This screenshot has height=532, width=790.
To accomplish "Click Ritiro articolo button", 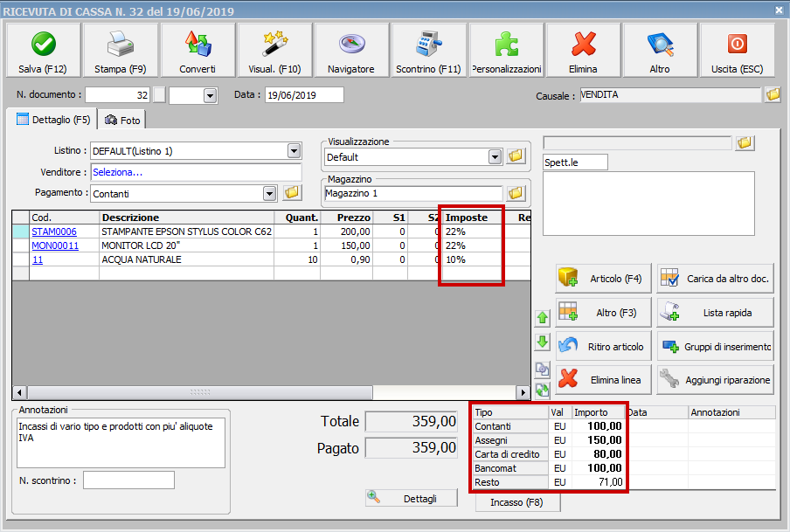I will (604, 346).
